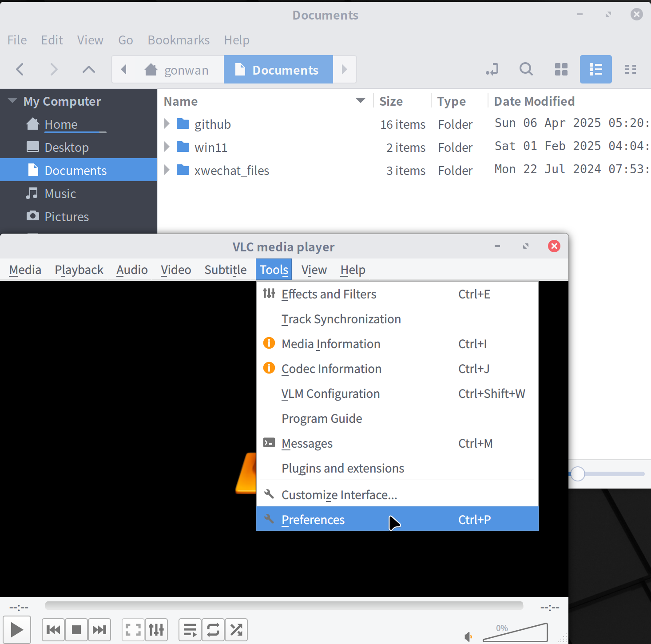
Task: Mute VLC audio via speaker icon
Action: pos(468,636)
